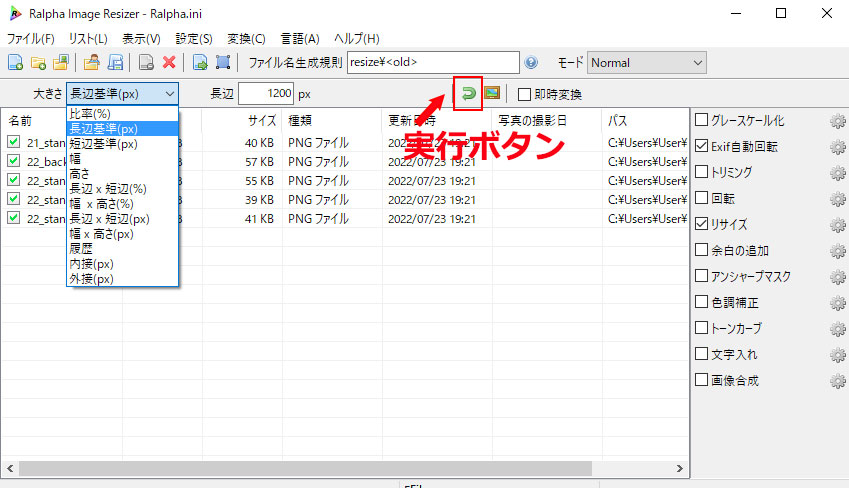
Task: Open gear settings for 色調補正
Action: pos(838,303)
